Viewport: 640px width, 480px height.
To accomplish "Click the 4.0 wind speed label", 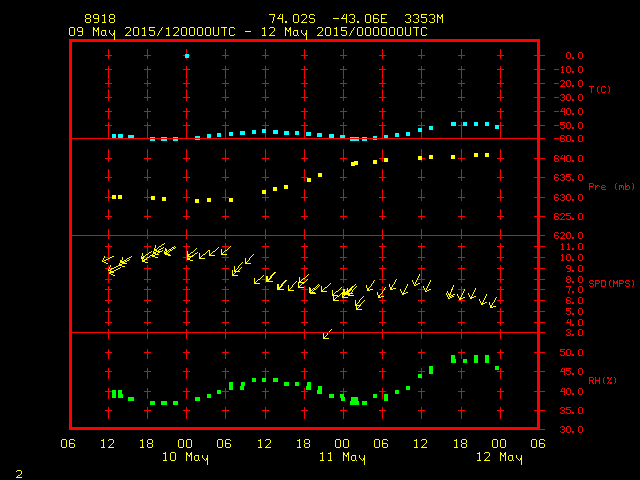I will coord(574,322).
